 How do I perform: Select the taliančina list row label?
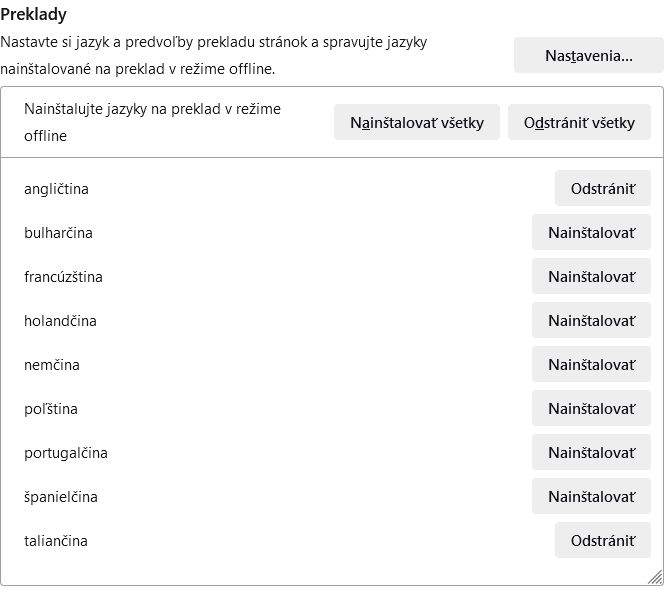[x=56, y=541]
